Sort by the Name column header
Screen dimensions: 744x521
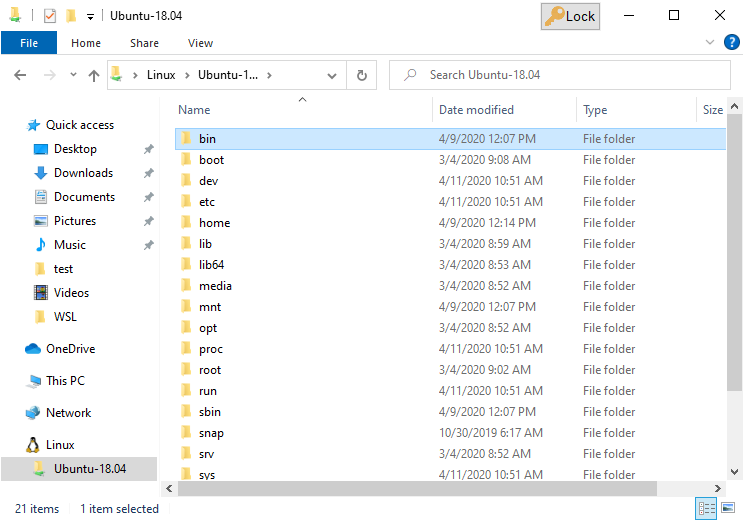194,110
